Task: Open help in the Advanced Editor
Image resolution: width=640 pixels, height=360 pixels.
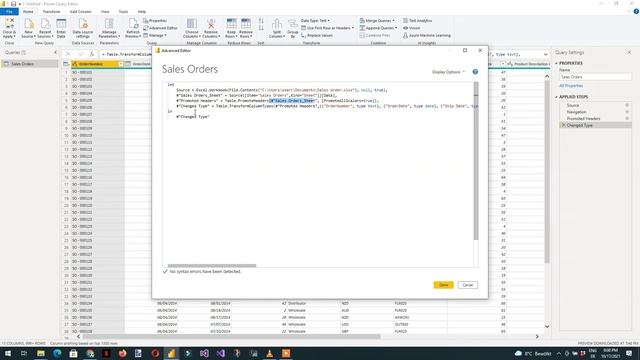Action: click(475, 72)
